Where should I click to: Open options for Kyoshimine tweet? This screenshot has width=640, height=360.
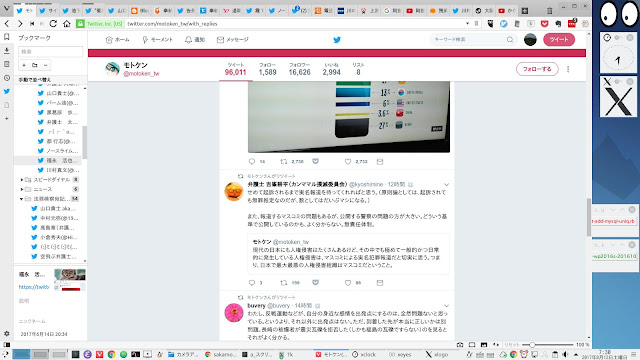pyautogui.click(x=446, y=184)
